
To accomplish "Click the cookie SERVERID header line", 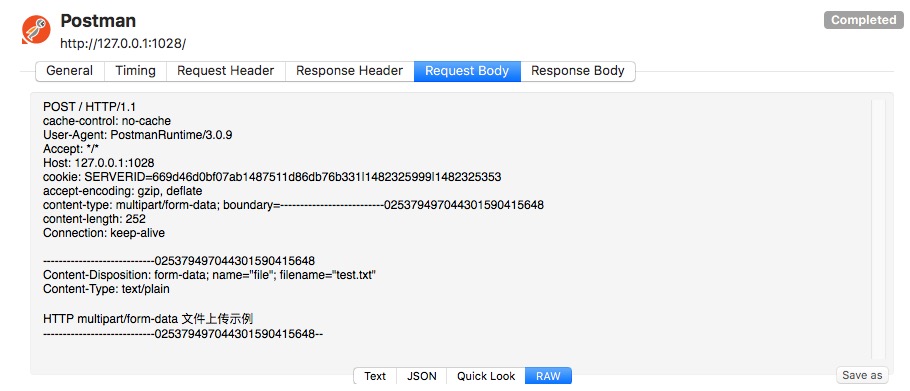I will [272, 177].
